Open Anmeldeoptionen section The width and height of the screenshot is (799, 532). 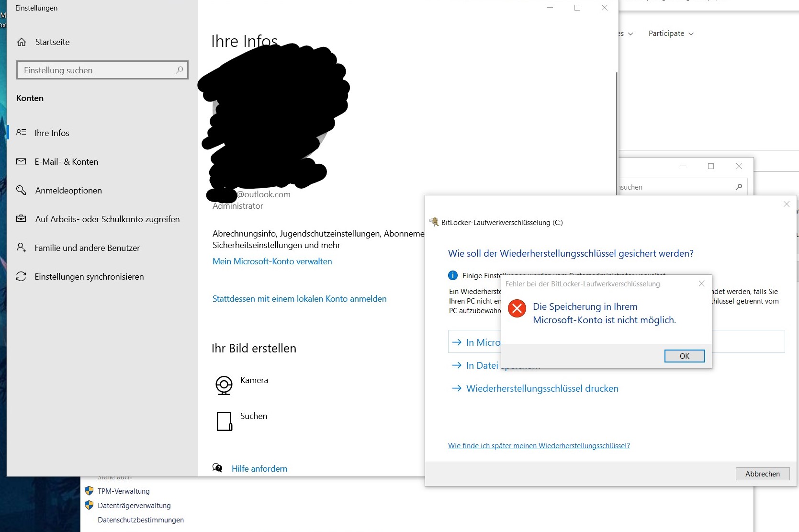(x=68, y=190)
